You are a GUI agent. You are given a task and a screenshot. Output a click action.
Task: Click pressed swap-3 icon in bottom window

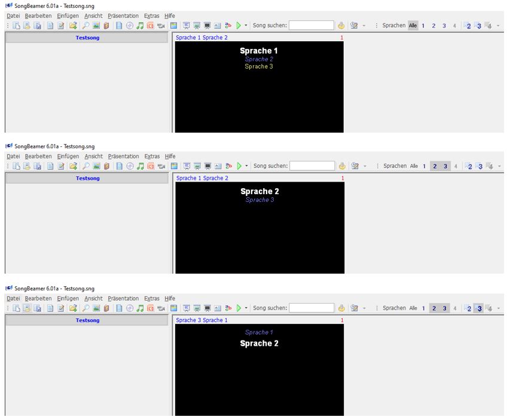coord(479,308)
